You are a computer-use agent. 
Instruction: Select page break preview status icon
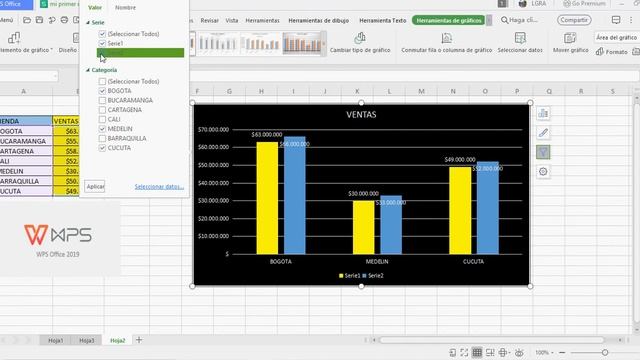(x=490, y=352)
